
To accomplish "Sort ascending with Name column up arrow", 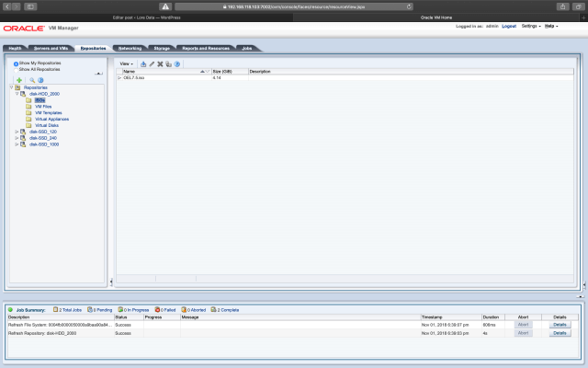I will pyautogui.click(x=202, y=72).
